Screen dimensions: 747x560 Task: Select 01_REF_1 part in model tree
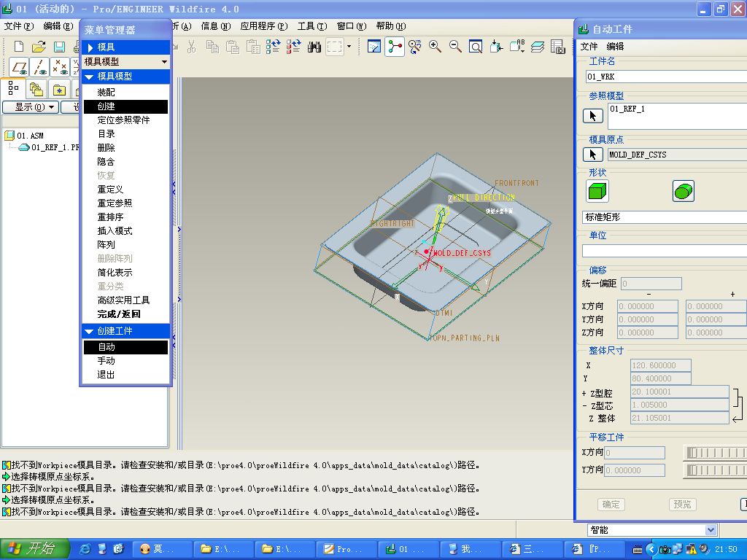(x=49, y=147)
